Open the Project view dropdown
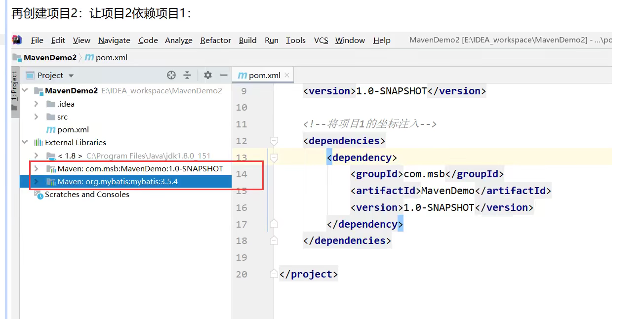The height and width of the screenshot is (319, 644). [x=71, y=76]
